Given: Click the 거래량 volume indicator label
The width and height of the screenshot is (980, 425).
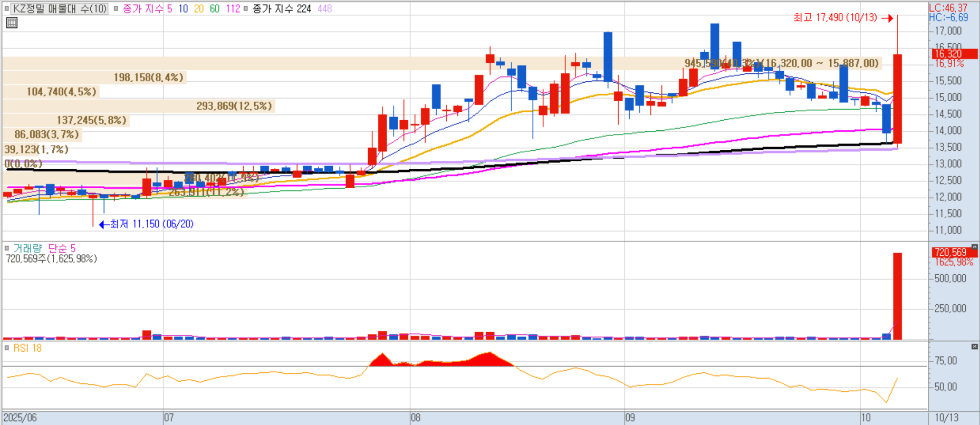Looking at the screenshot, I should tap(27, 248).
